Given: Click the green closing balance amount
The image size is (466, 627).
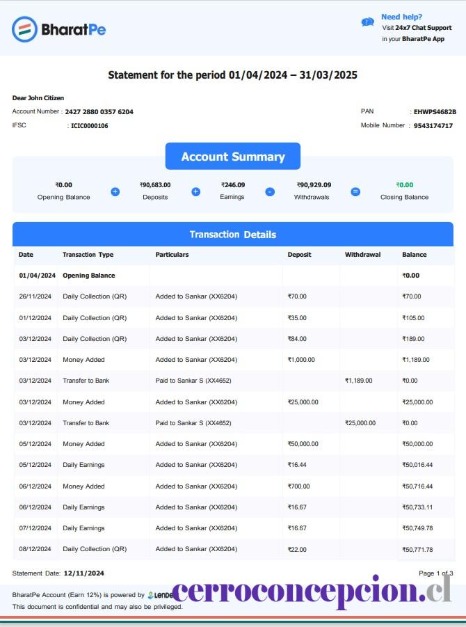Looking at the screenshot, I should (x=404, y=185).
